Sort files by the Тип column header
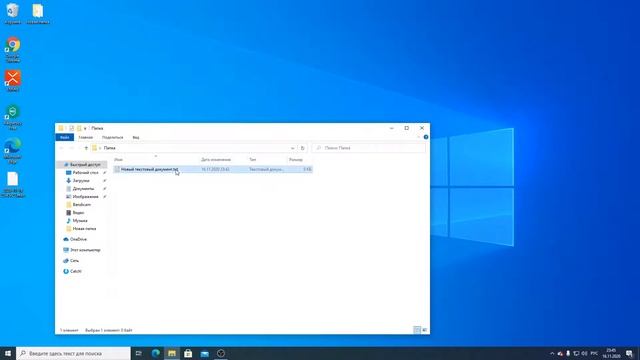640x360 pixels. click(x=253, y=160)
